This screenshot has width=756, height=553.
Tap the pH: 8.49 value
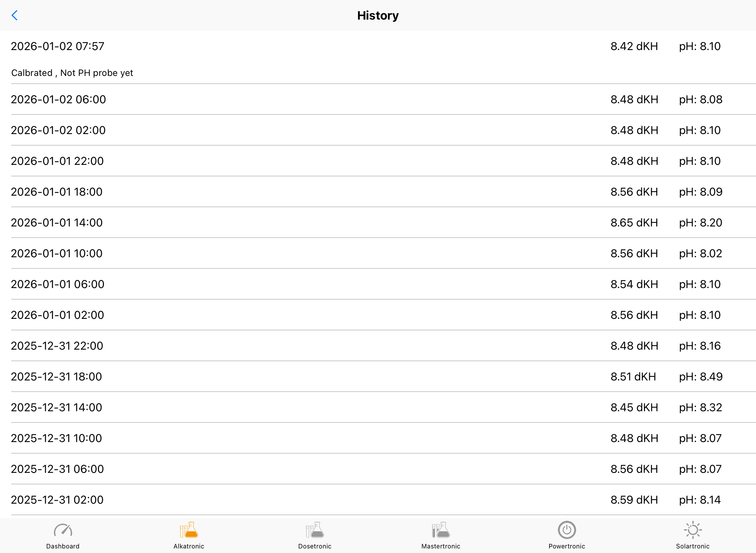(x=701, y=377)
